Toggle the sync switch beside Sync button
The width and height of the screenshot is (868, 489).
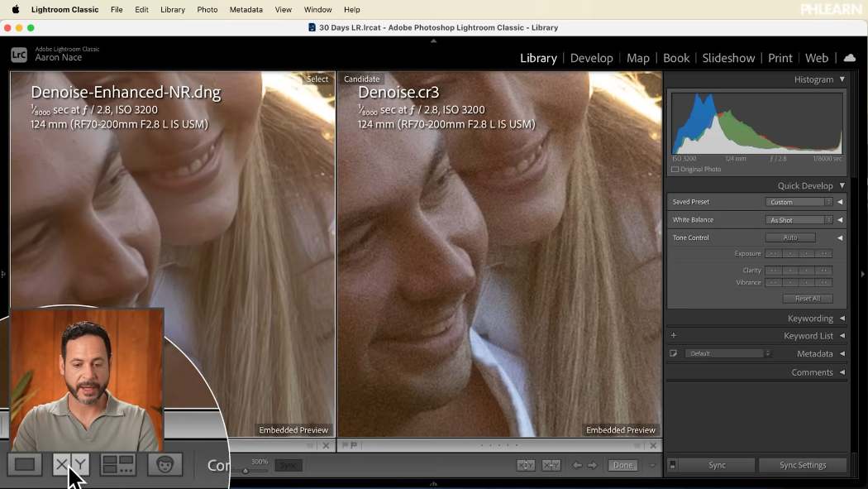click(673, 465)
